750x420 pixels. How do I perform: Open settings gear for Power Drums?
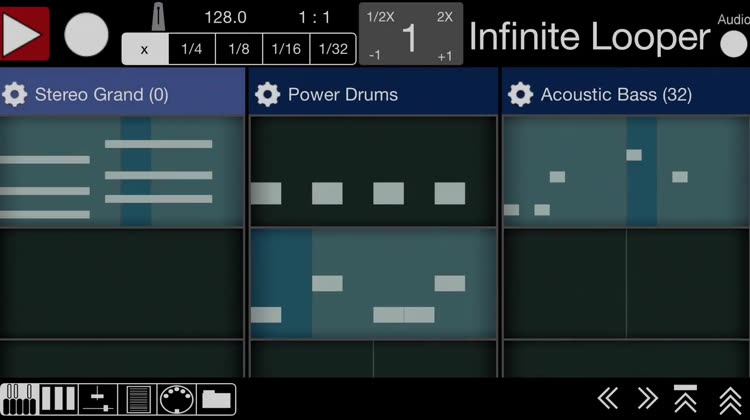(267, 94)
